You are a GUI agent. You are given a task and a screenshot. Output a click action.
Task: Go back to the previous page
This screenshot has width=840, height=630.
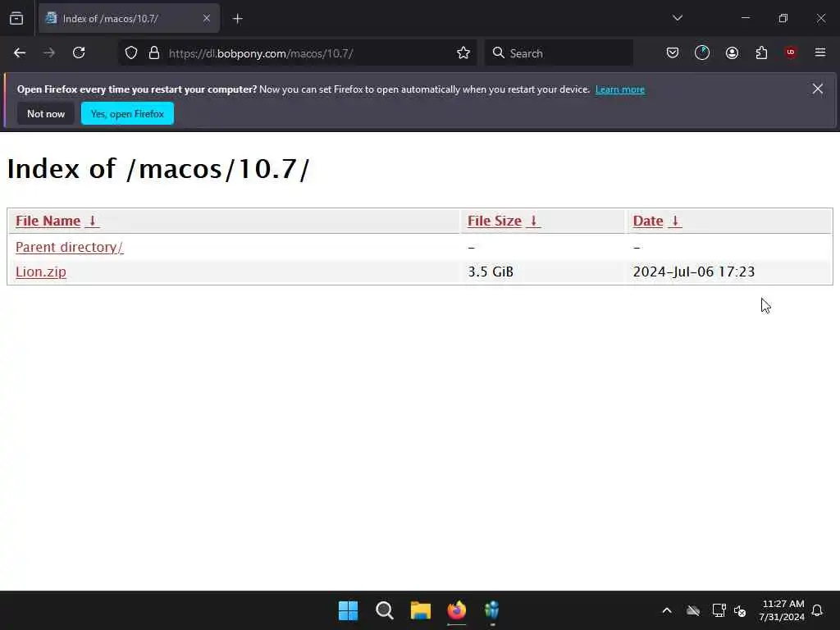click(x=20, y=53)
